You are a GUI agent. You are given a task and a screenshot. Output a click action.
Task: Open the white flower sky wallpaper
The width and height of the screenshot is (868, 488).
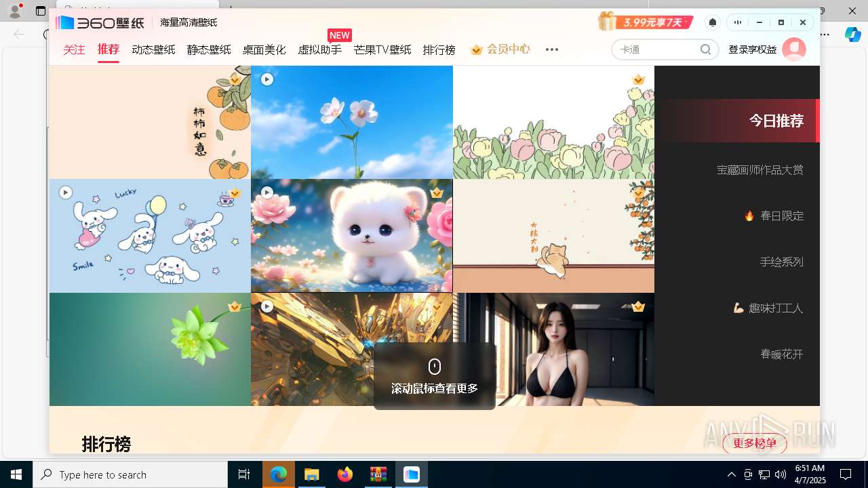click(352, 122)
